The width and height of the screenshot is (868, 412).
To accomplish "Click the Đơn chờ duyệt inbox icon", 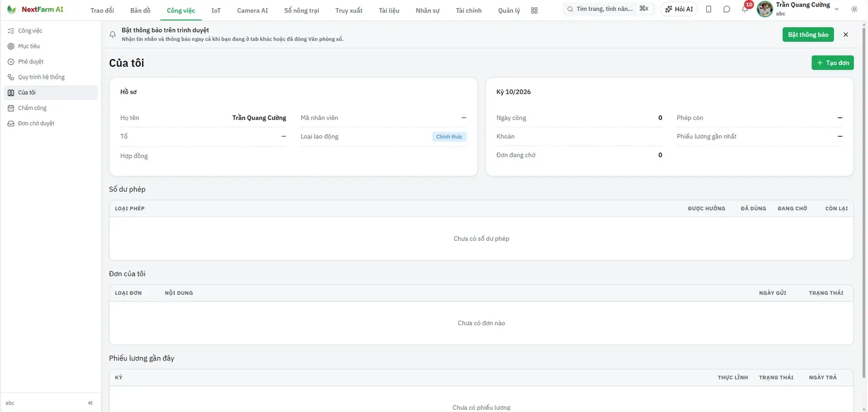I will [11, 124].
